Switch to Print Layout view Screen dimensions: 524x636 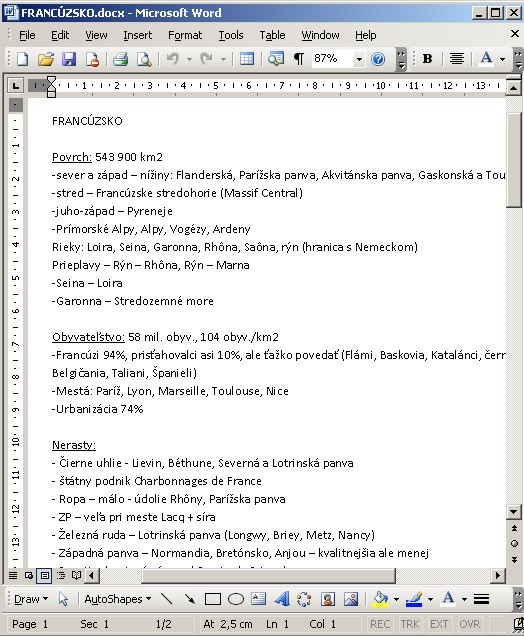click(x=45, y=575)
